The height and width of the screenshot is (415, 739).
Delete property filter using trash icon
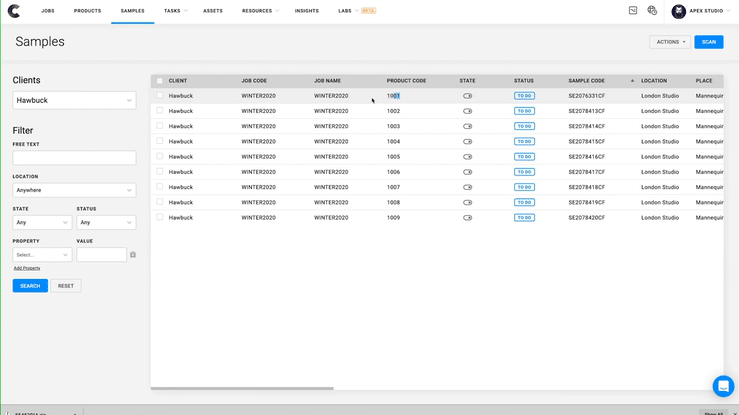(x=133, y=255)
